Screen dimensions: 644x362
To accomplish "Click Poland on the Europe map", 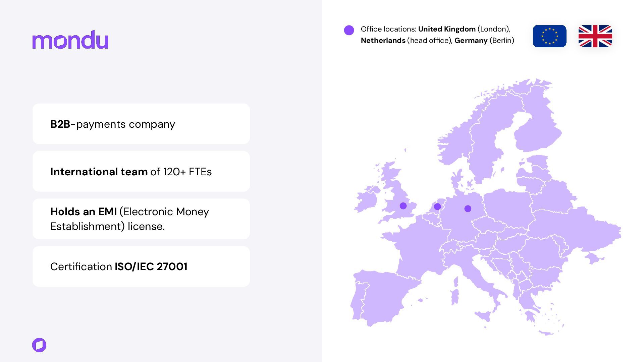I will pos(506,208).
